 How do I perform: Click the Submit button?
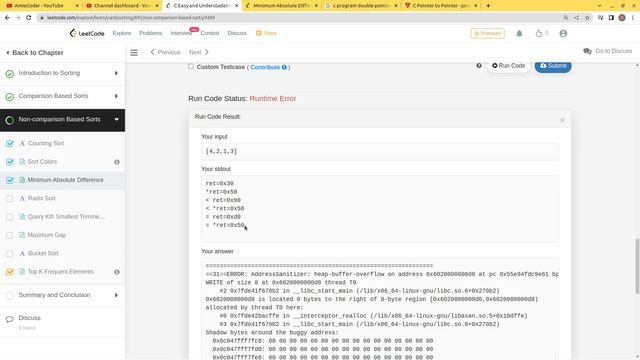pos(553,66)
